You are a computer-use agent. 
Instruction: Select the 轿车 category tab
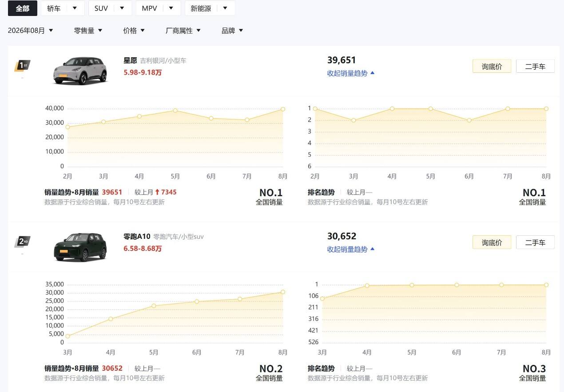54,8
